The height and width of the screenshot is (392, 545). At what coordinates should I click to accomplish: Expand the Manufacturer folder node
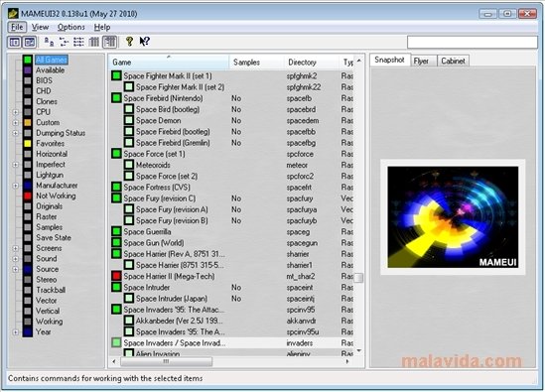[15, 186]
